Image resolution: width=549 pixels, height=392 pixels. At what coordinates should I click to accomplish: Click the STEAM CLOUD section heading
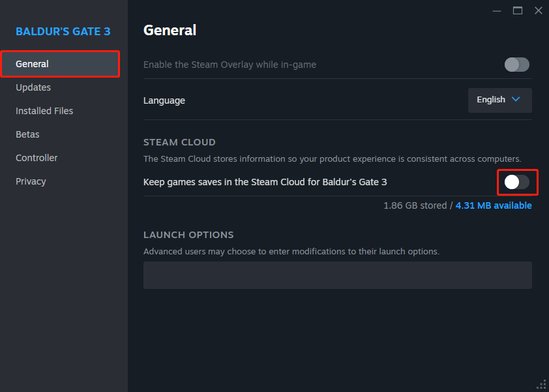tap(179, 142)
